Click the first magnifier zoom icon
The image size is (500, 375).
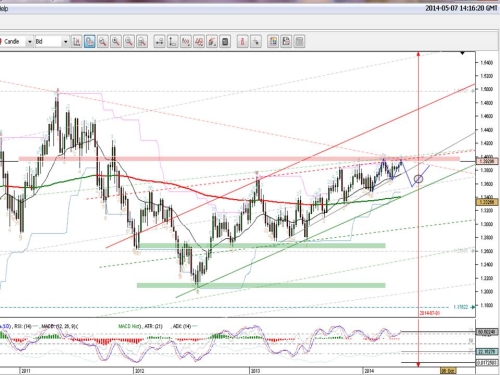pos(103,42)
